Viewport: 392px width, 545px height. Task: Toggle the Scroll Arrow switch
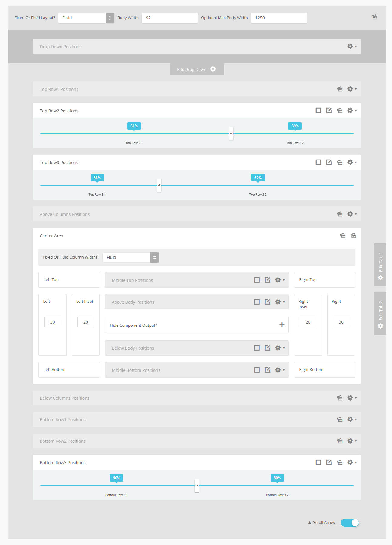click(x=350, y=523)
